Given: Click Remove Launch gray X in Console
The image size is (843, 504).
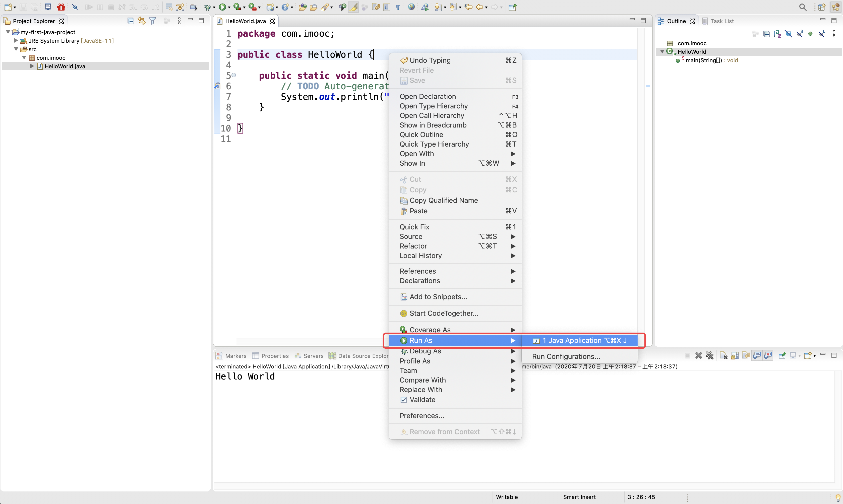Looking at the screenshot, I should click(699, 356).
